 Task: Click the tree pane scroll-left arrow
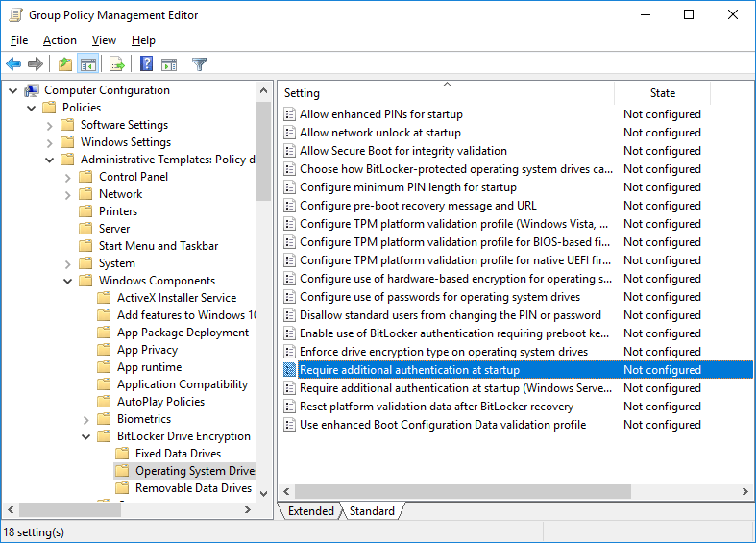11,509
